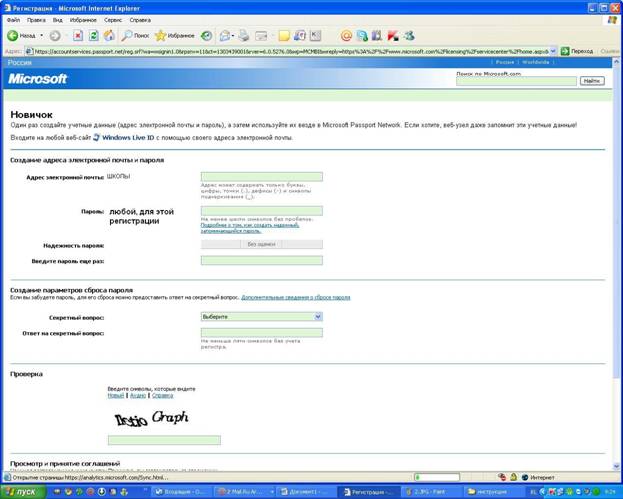This screenshot has height=499, width=623.
Task: Click the orange @ Mail.ru toolbar icon
Action: [x=346, y=36]
